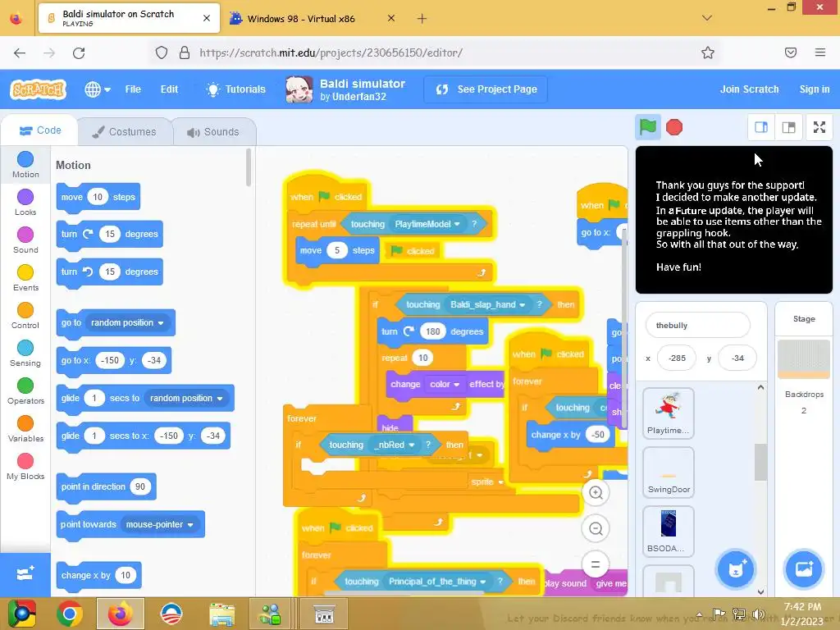The height and width of the screenshot is (630, 840).
Task: Open random position dropdown in glide block
Action: tap(186, 398)
